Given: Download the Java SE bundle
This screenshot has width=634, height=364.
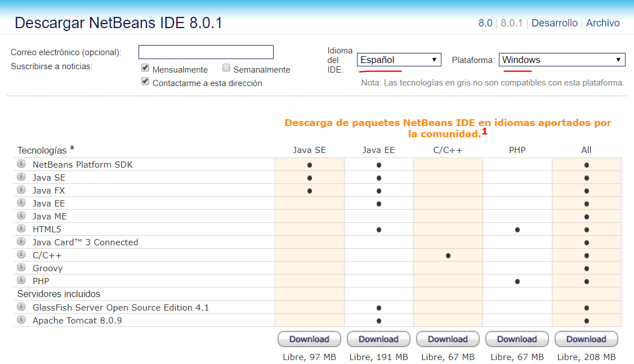Looking at the screenshot, I should 309,339.
